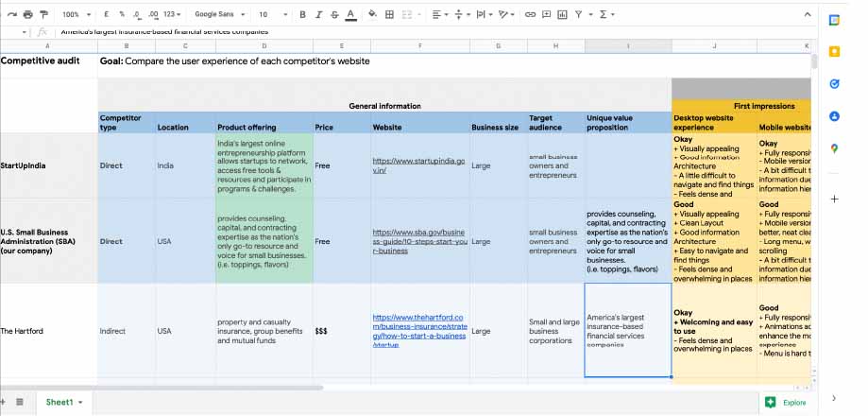Open Google Tasks side panel icon

(834, 84)
